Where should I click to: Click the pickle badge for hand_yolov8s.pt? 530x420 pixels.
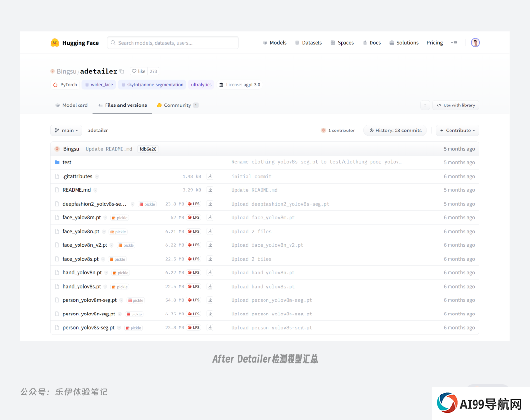pos(120,287)
